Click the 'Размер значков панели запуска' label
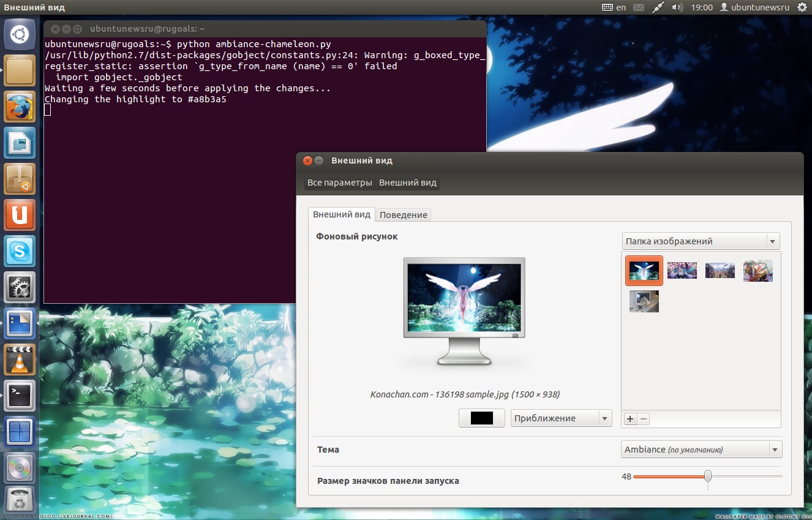 pyautogui.click(x=388, y=481)
